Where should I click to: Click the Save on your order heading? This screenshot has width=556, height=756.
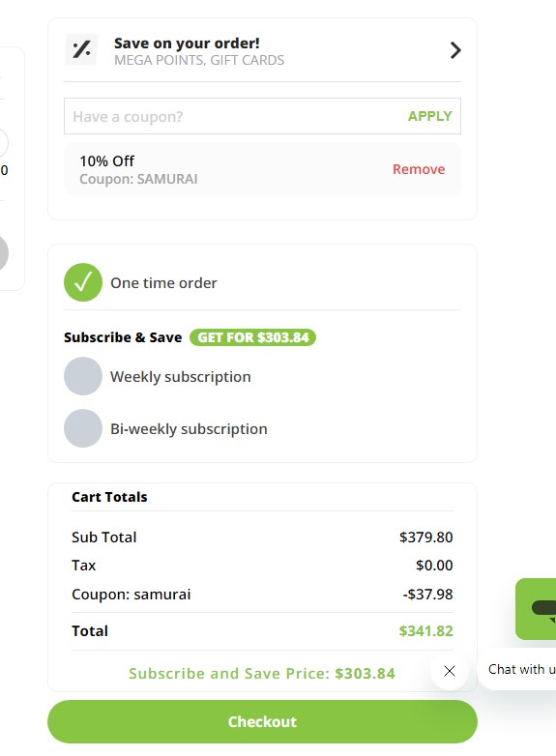187,43
